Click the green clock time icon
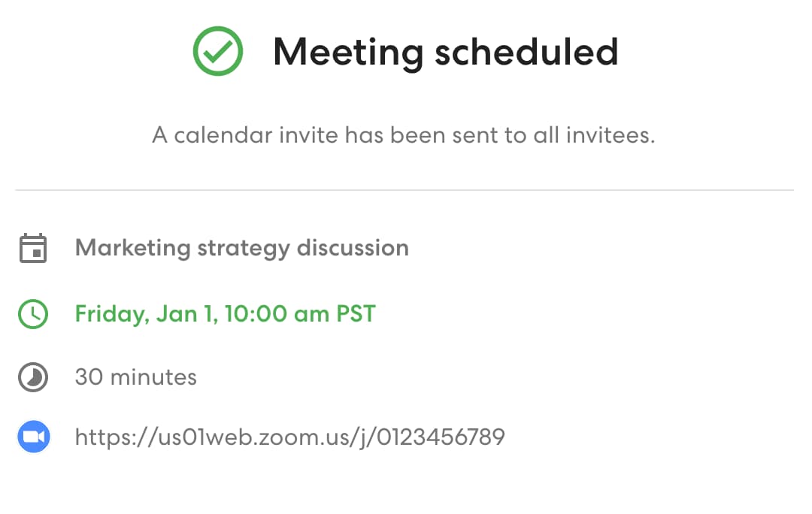This screenshot has width=812, height=514. [33, 313]
